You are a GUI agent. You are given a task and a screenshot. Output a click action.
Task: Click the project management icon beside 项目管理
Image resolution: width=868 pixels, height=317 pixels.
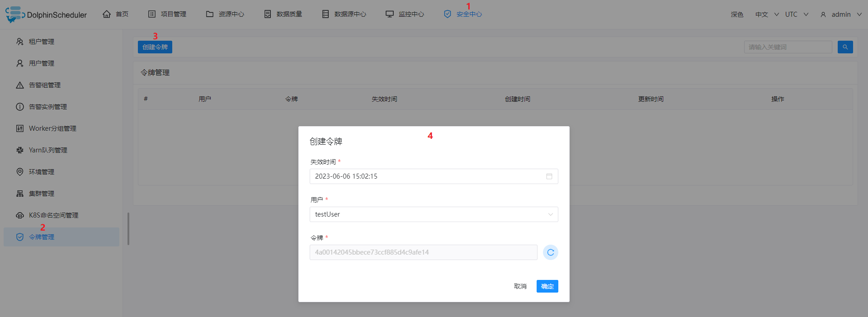click(152, 14)
